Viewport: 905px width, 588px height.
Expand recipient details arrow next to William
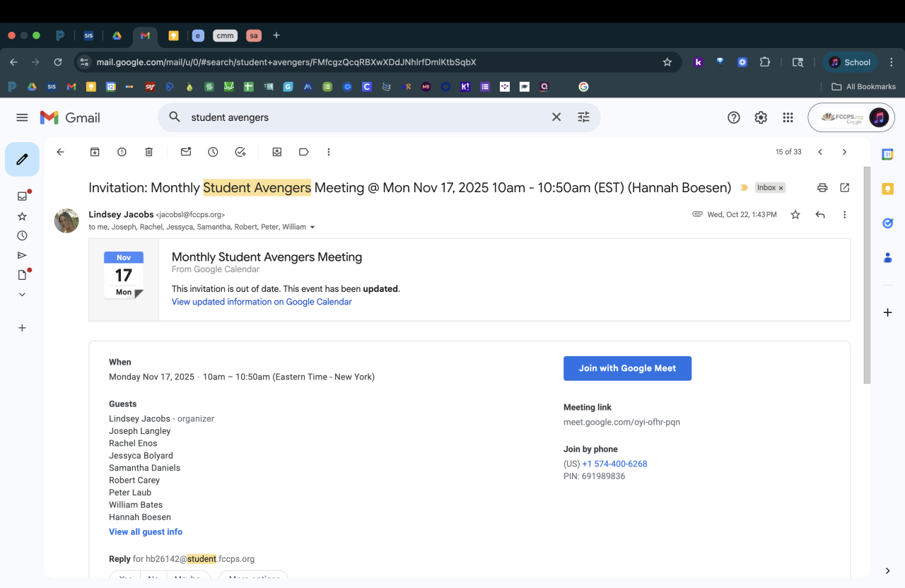click(313, 228)
